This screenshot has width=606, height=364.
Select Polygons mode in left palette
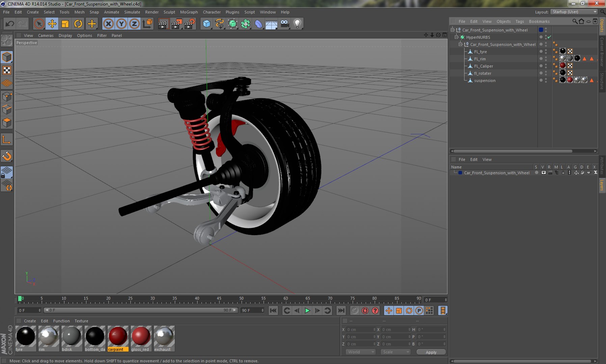point(7,123)
